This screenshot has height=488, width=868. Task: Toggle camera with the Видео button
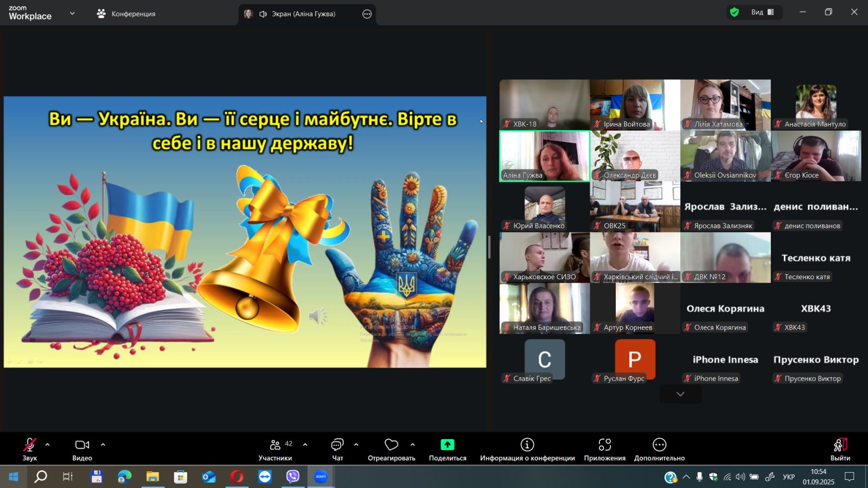click(82, 450)
